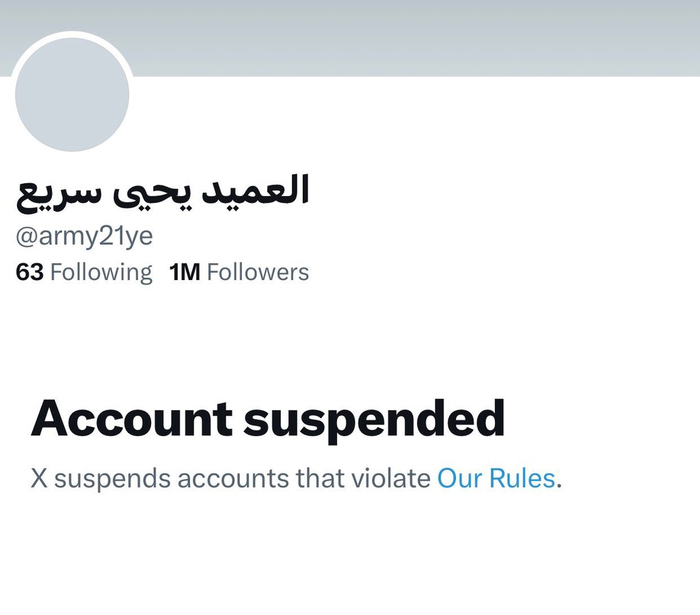The height and width of the screenshot is (615, 700).
Task: Click the Account suspended heading
Action: click(268, 420)
